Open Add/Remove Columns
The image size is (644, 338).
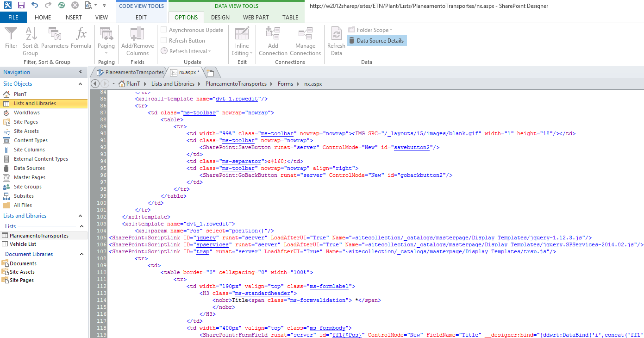click(137, 40)
